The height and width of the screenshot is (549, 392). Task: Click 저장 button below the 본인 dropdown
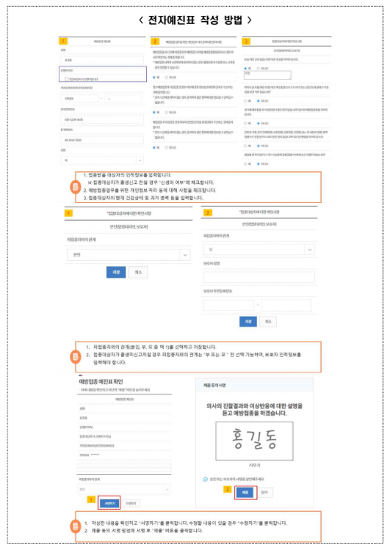click(116, 272)
